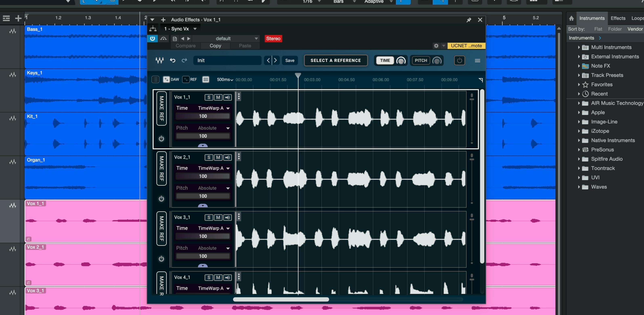
Task: Click the undo arrow in Sync Vx
Action: pyautogui.click(x=172, y=60)
